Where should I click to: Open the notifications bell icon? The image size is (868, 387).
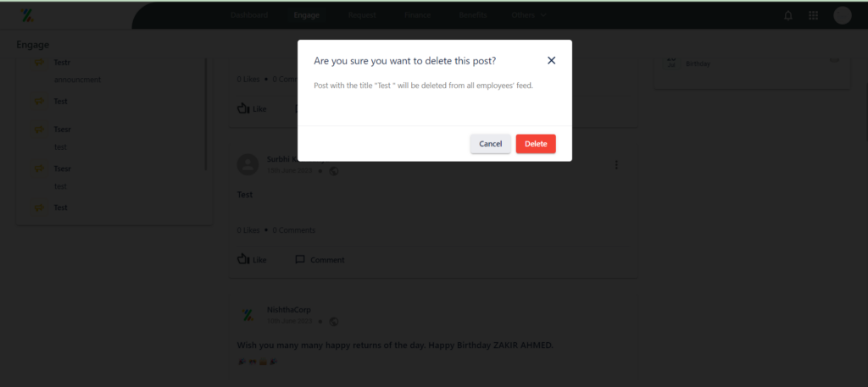click(x=788, y=15)
